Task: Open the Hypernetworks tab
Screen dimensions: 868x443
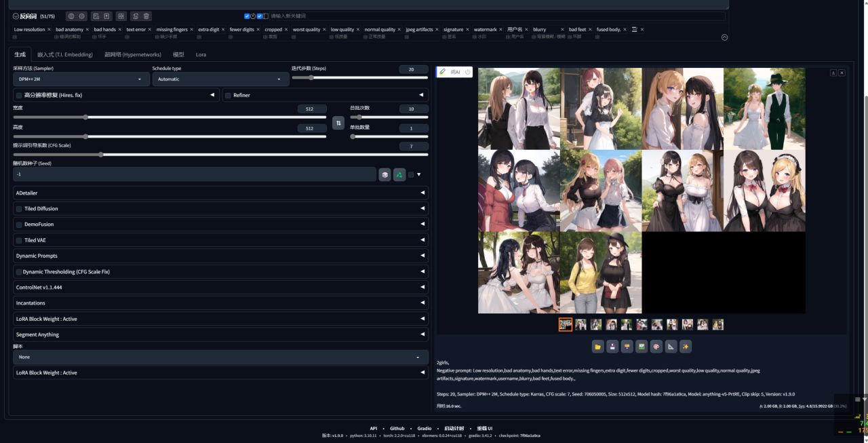Action: tap(133, 54)
